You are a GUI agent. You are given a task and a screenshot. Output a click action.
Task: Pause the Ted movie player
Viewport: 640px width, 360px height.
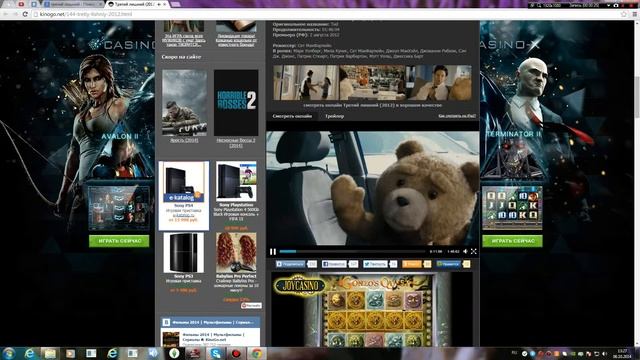(x=273, y=251)
